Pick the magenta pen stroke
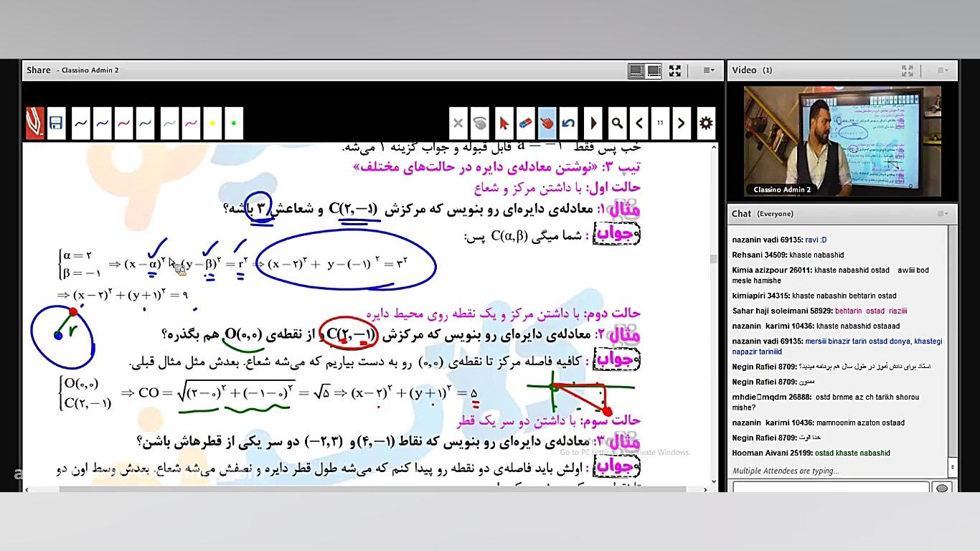Image resolution: width=980 pixels, height=551 pixels. coord(191,123)
